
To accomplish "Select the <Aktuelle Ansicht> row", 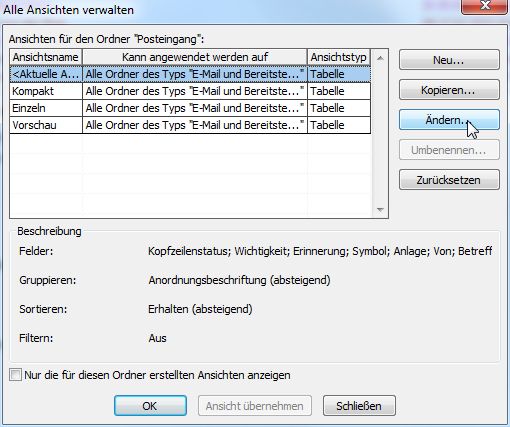I will pos(190,74).
